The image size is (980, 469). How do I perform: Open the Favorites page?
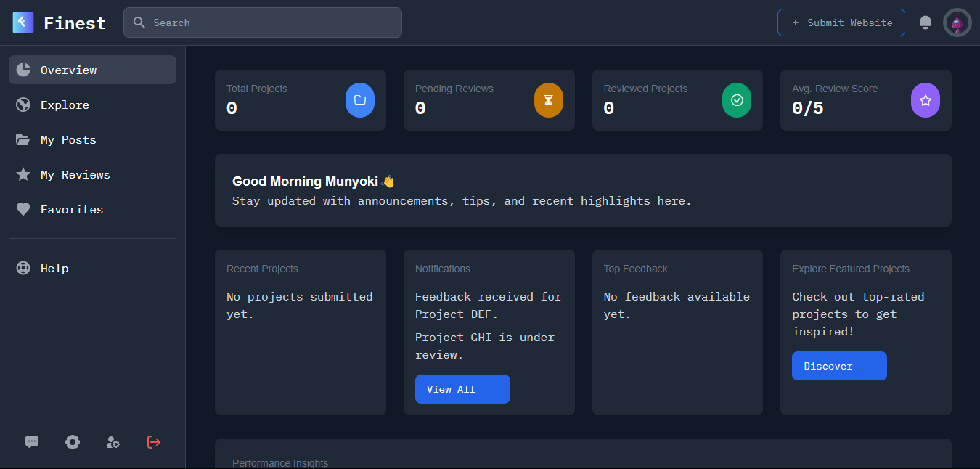pyautogui.click(x=92, y=209)
